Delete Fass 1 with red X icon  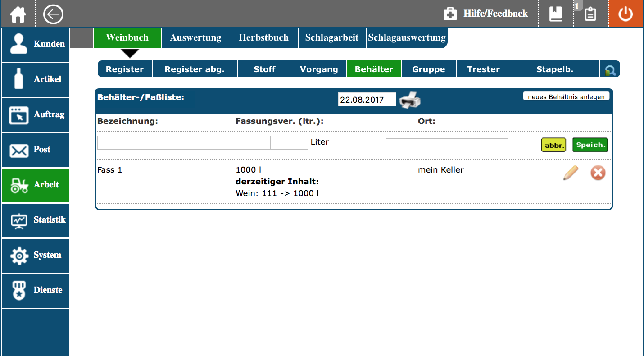coord(598,173)
